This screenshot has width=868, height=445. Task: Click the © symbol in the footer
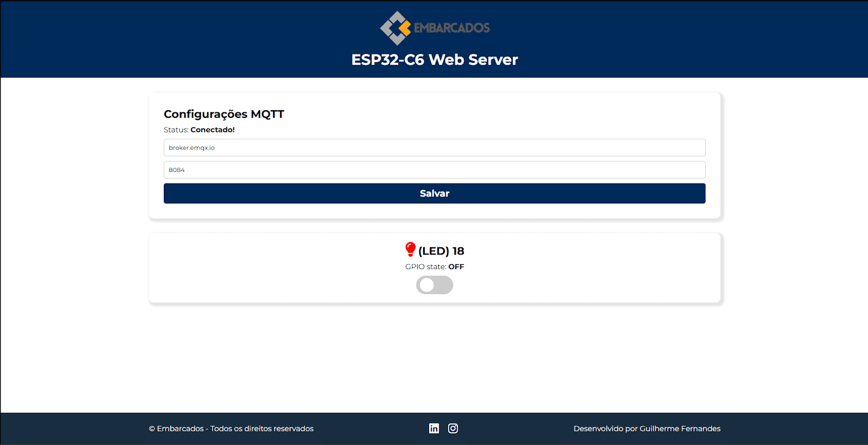152,429
